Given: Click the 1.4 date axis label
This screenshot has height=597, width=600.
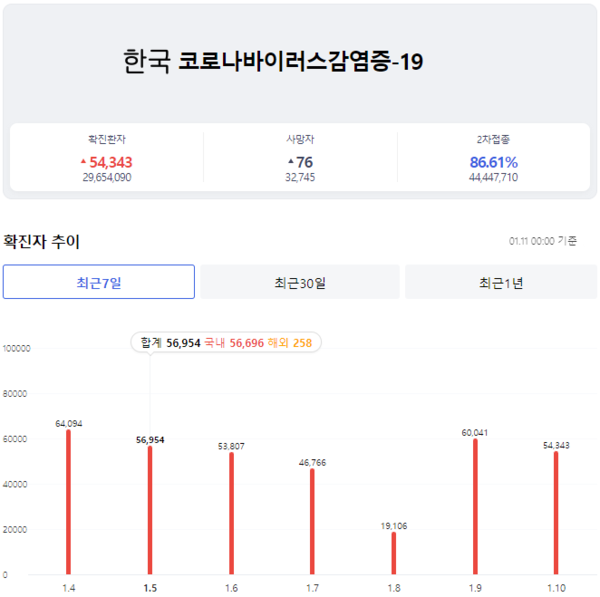Looking at the screenshot, I should tap(69, 588).
